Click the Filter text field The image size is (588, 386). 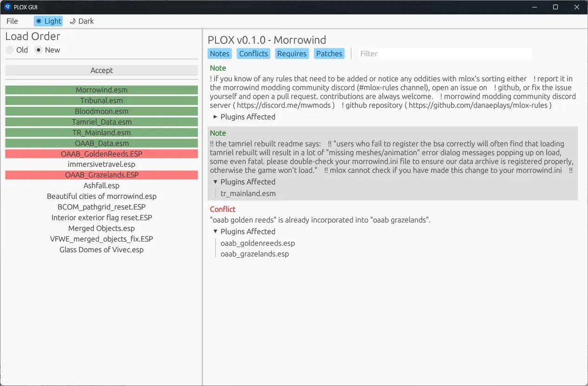[445, 53]
